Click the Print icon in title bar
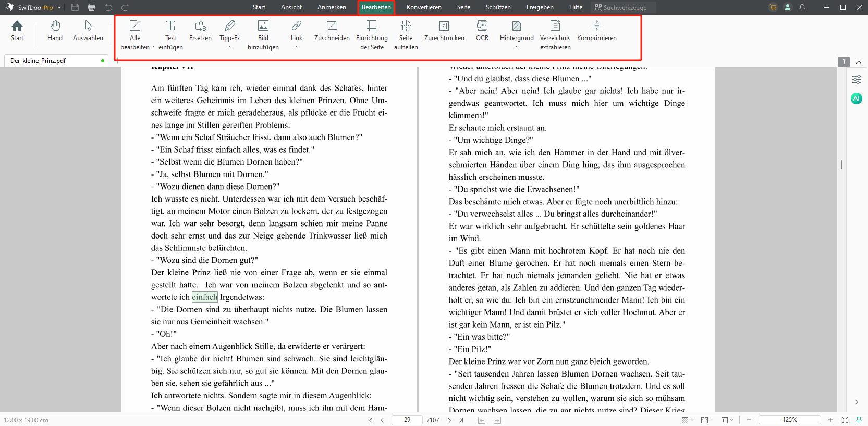The height and width of the screenshot is (426, 868). [92, 7]
